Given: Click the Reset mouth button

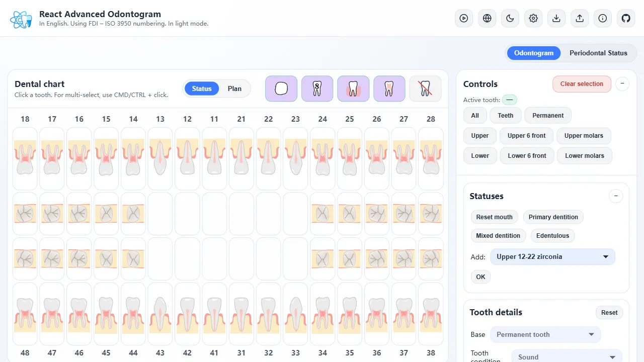Looking at the screenshot, I should coord(495,217).
